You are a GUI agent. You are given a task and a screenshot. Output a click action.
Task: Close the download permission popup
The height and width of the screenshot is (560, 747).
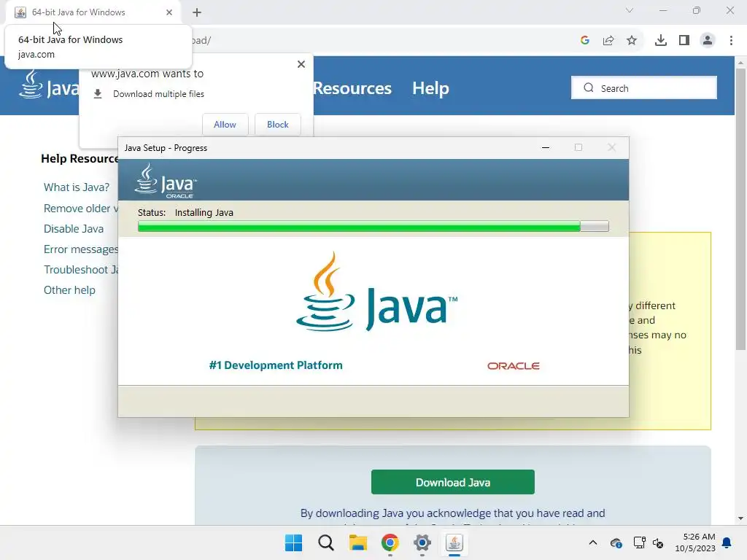pos(301,64)
